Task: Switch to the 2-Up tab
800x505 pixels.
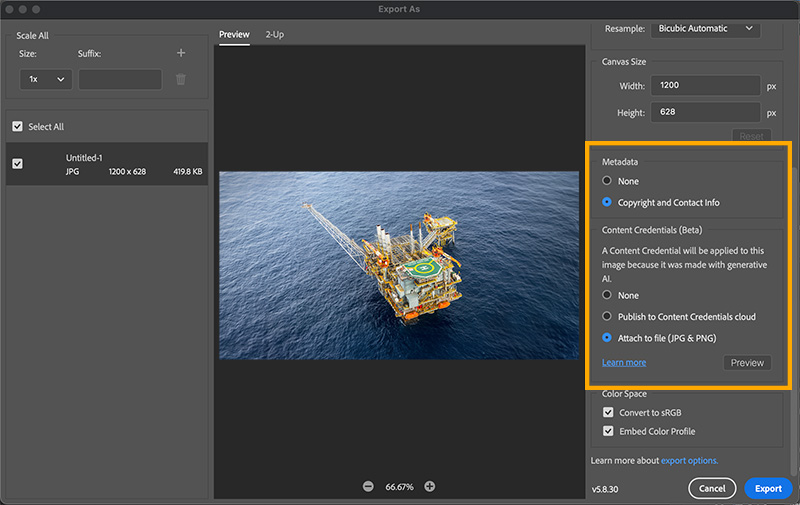Action: tap(275, 34)
